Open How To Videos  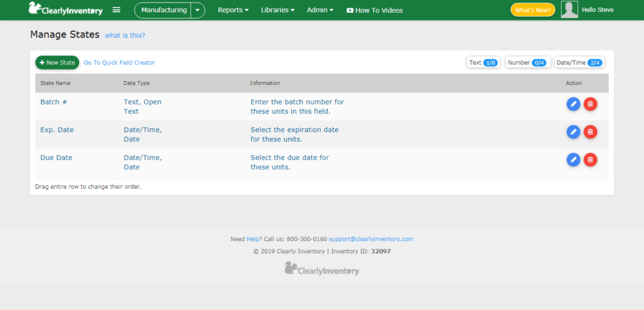375,10
